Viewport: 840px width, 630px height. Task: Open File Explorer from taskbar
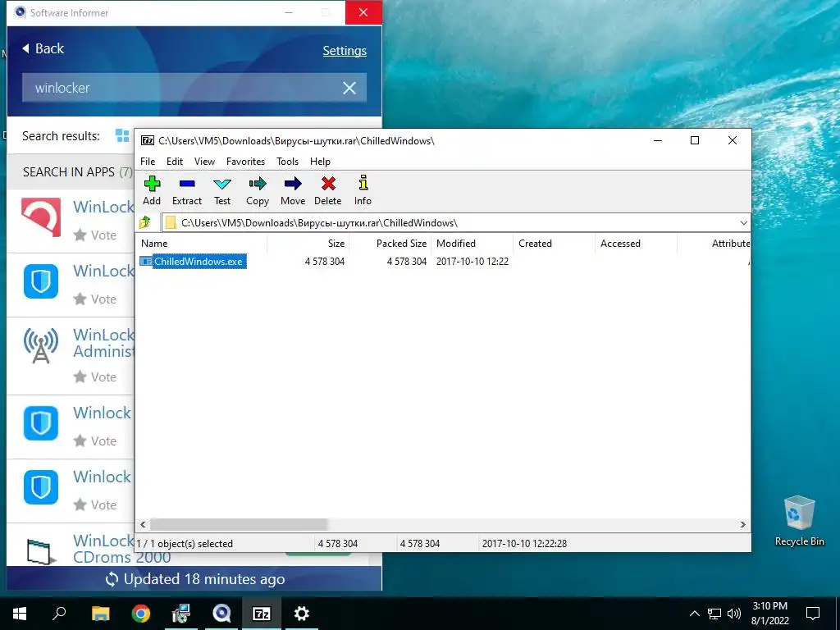point(100,614)
